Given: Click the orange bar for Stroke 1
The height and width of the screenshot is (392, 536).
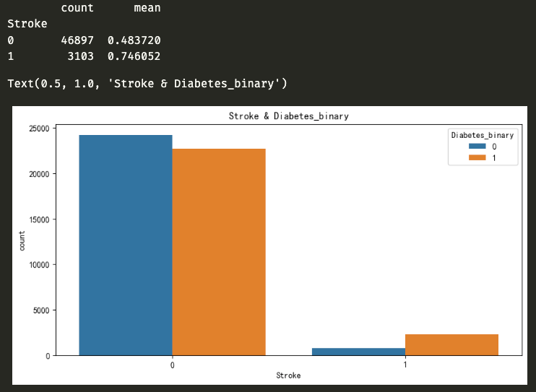Looking at the screenshot, I should (x=451, y=345).
